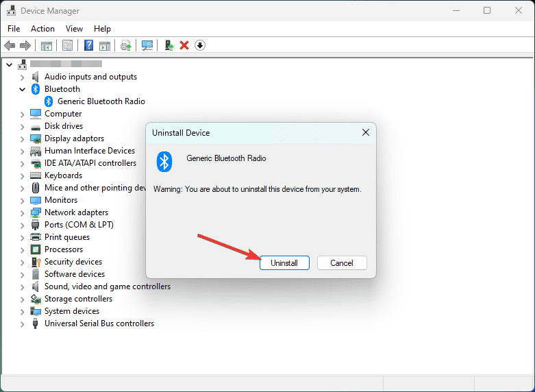
Task: Expand the Network adapters category
Action: pyautogui.click(x=22, y=212)
